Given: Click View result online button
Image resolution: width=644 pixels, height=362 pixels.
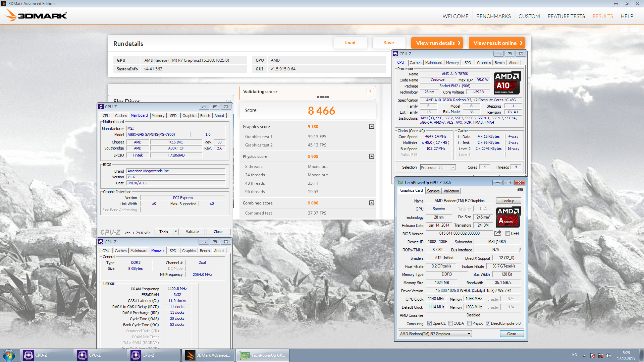Looking at the screenshot, I should coord(497,43).
